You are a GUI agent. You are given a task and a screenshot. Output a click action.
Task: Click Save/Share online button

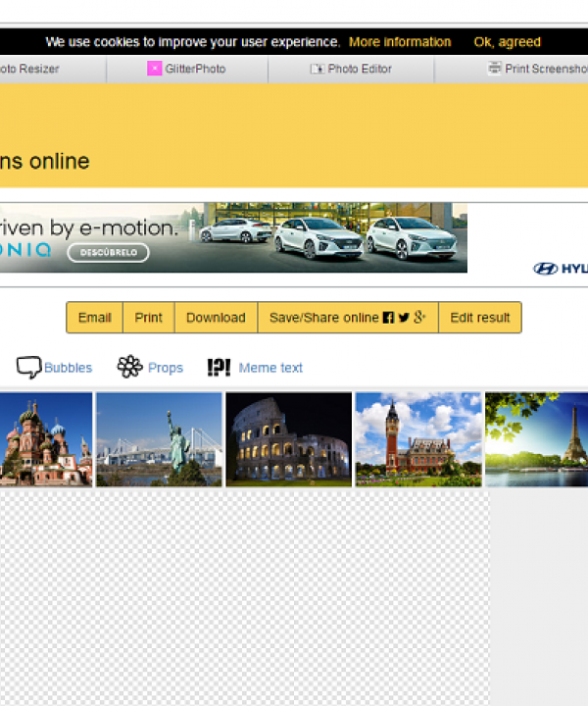347,318
